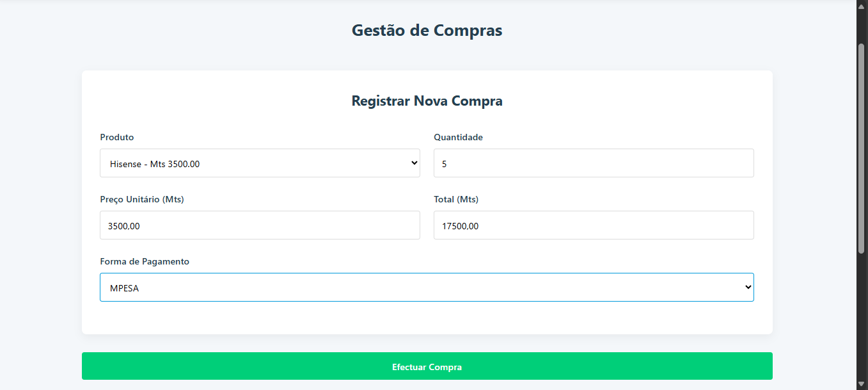Click the Total (Mts) label
This screenshot has height=390, width=868.
[456, 199]
